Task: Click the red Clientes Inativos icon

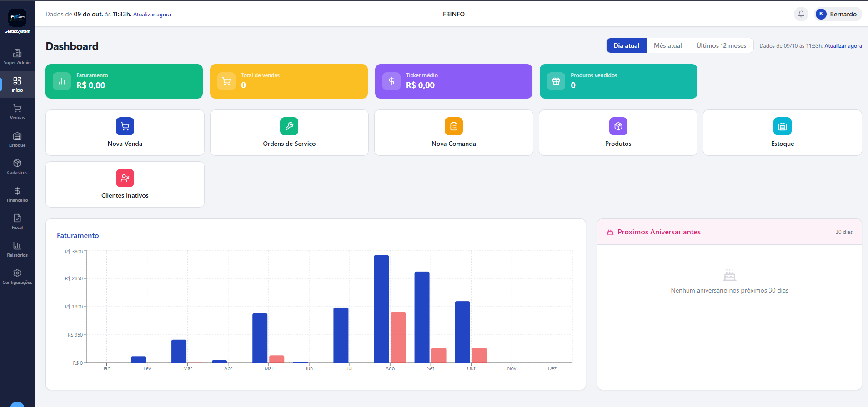Action: [125, 178]
